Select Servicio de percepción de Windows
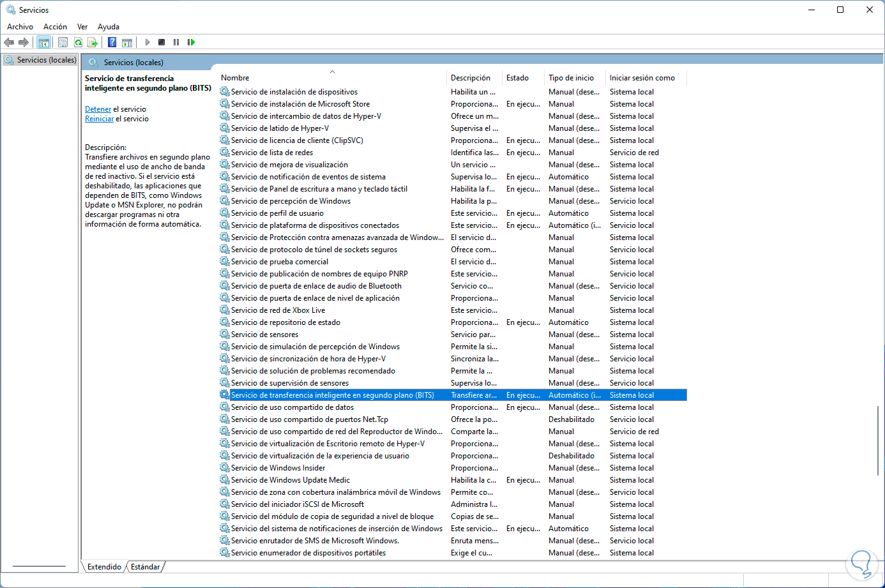Screen dimensions: 885x588 (453, 201)
